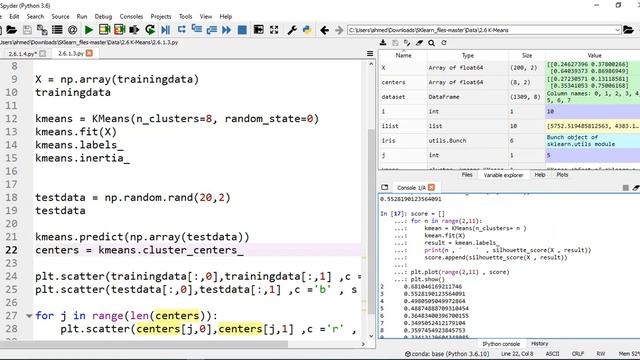The width and height of the screenshot is (640, 360).
Task: Run cell and advance icon
Action: 120,29
